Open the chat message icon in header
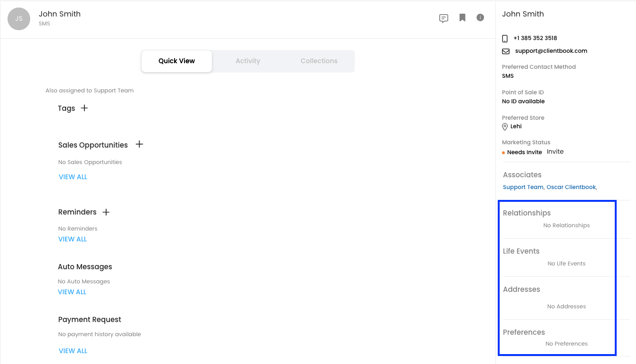636x364 pixels. pos(444,18)
